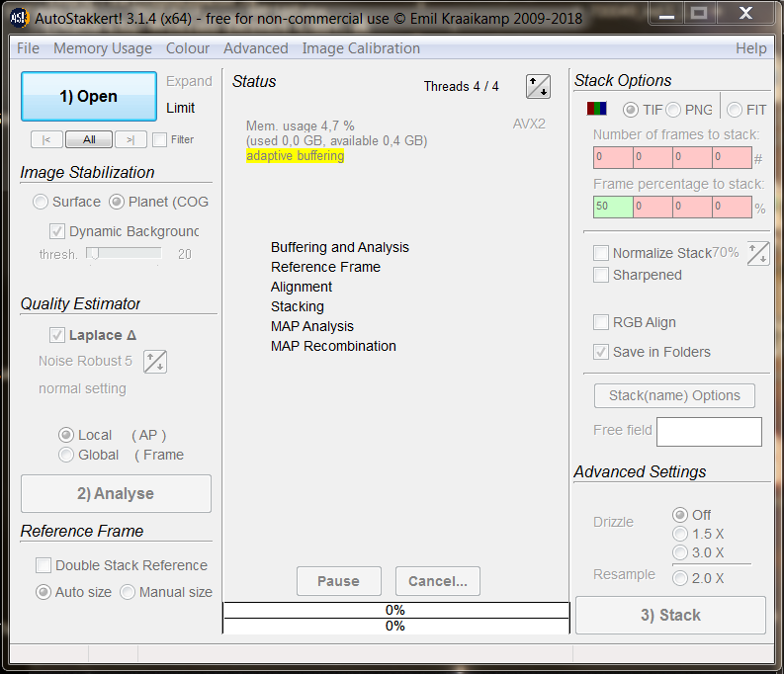Click the Status panel arrows icon button

pos(538,86)
